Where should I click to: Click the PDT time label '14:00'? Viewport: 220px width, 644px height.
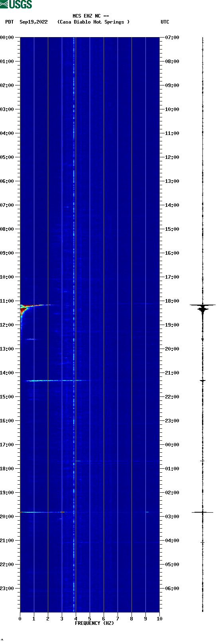(7, 373)
